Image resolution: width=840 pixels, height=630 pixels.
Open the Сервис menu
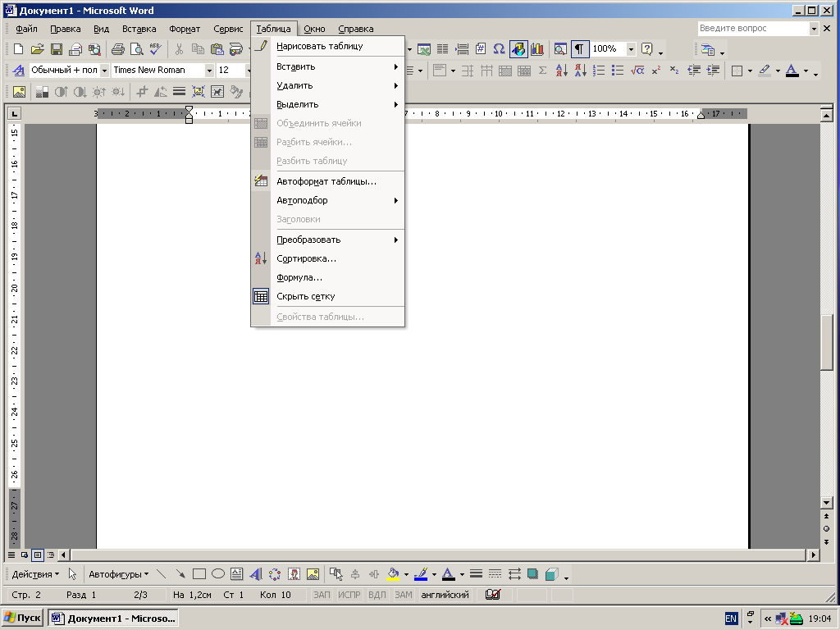click(x=228, y=29)
